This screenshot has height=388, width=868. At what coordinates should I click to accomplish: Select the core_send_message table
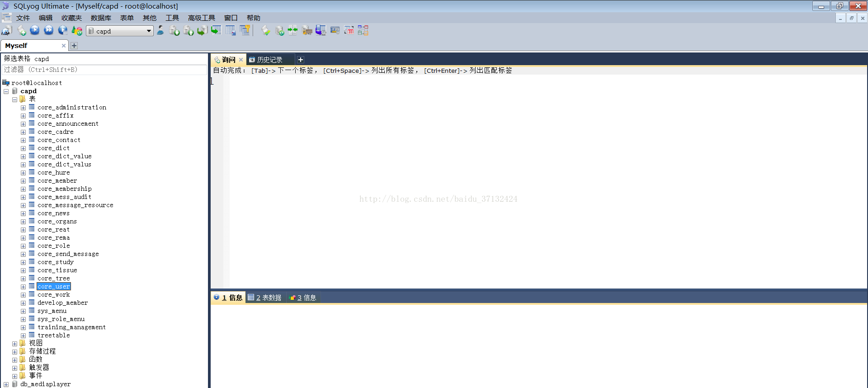[68, 254]
